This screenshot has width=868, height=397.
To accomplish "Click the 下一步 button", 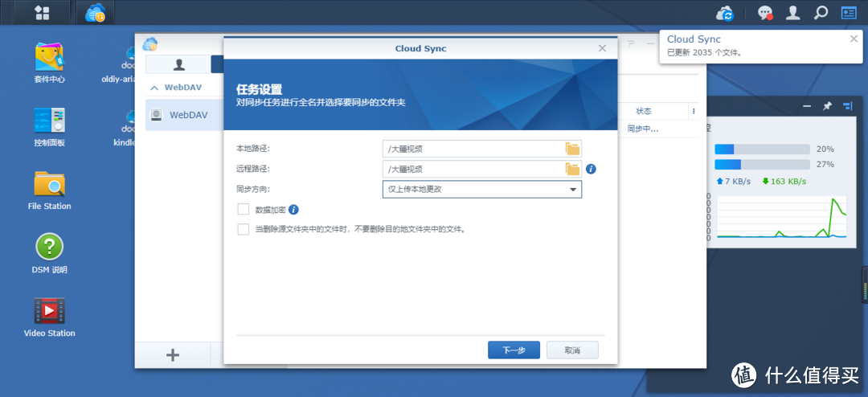I will [x=514, y=350].
